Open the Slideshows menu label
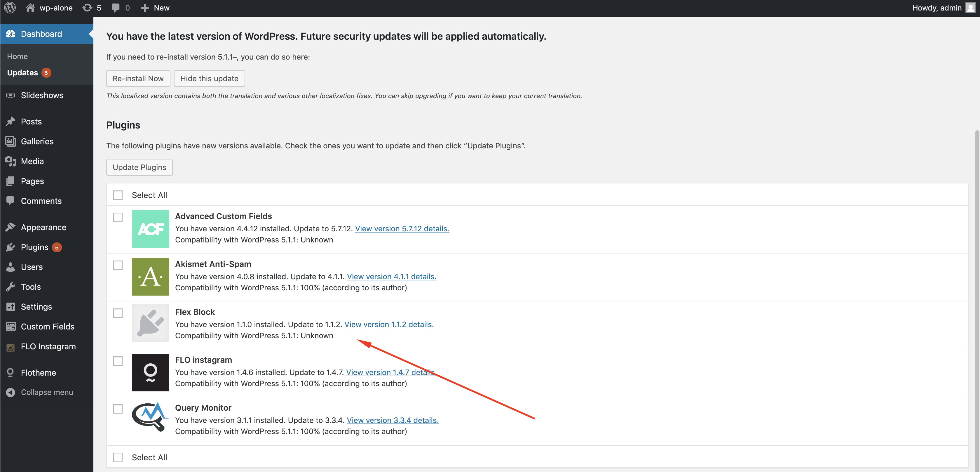The width and height of the screenshot is (980, 472). tap(42, 95)
